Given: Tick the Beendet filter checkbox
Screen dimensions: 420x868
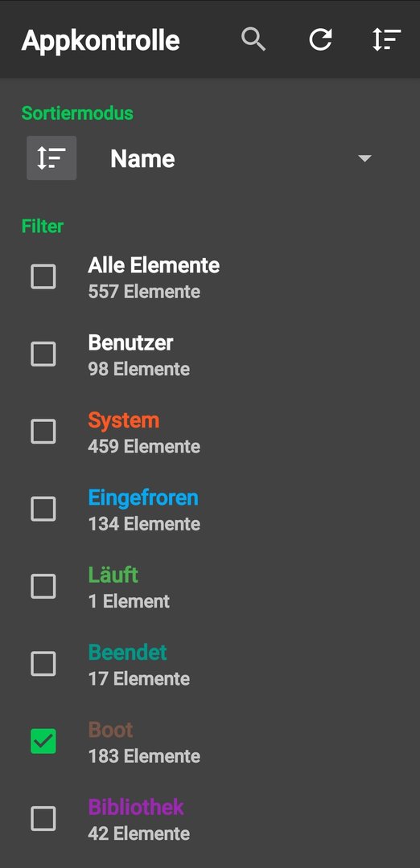Looking at the screenshot, I should pyautogui.click(x=43, y=664).
